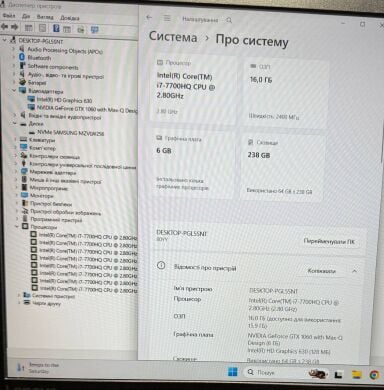Select the Мікропрограма tree row
384x390 pixels.
(x=48, y=188)
